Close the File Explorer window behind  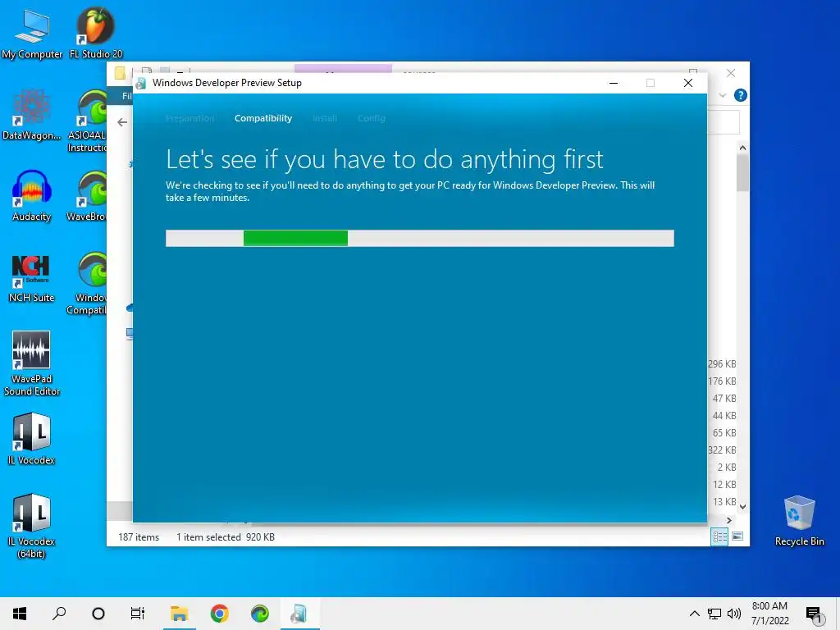tap(730, 73)
